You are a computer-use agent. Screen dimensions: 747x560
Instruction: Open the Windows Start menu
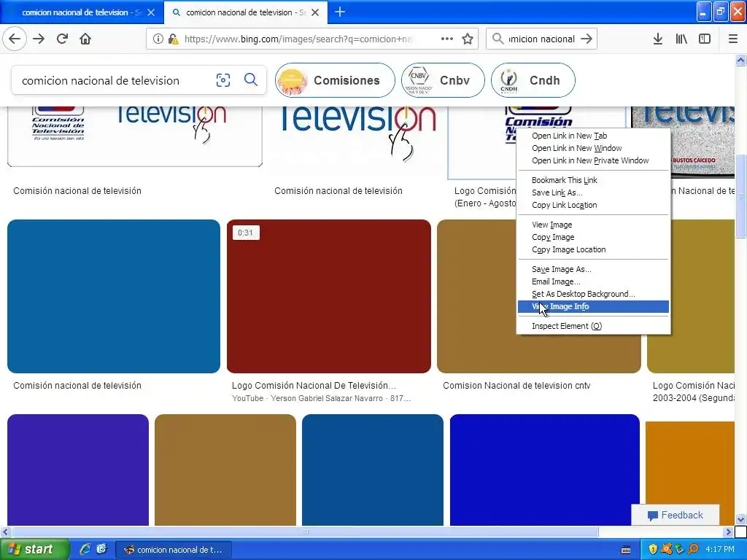34,549
